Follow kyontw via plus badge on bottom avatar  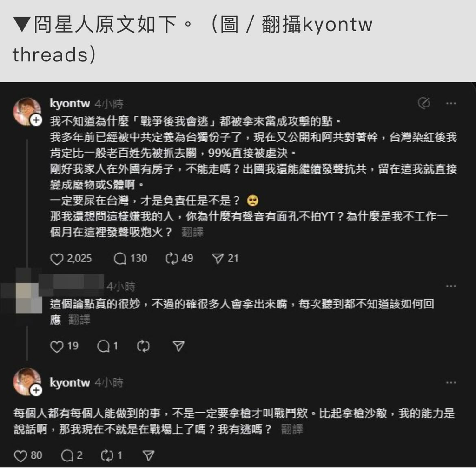click(36, 390)
